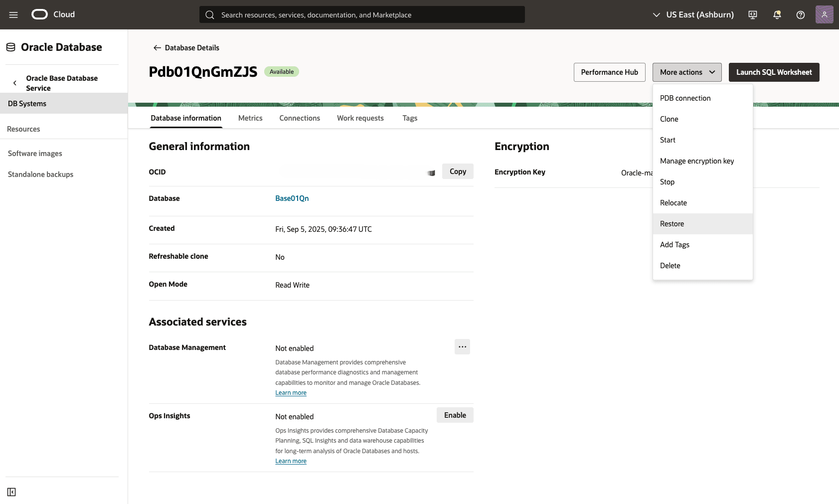Select Clone from the actions menu

coord(669,119)
